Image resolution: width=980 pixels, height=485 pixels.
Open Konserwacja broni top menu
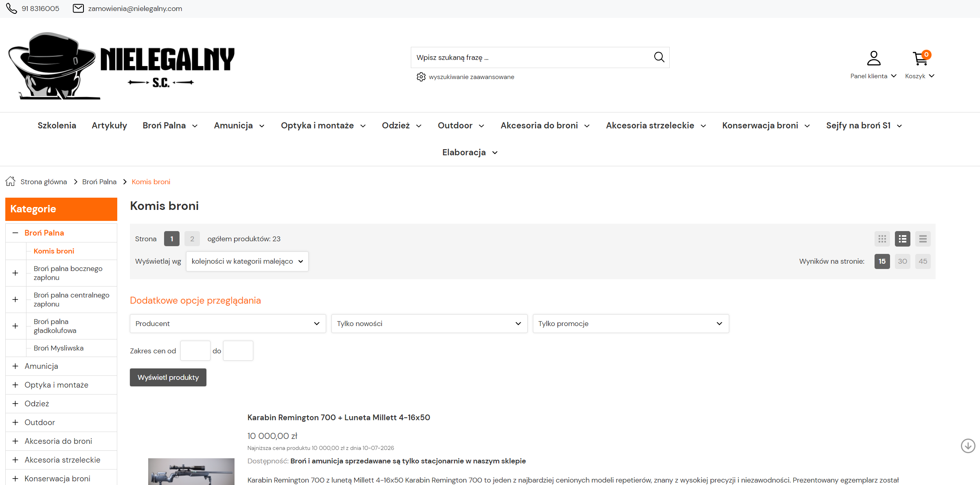point(766,126)
